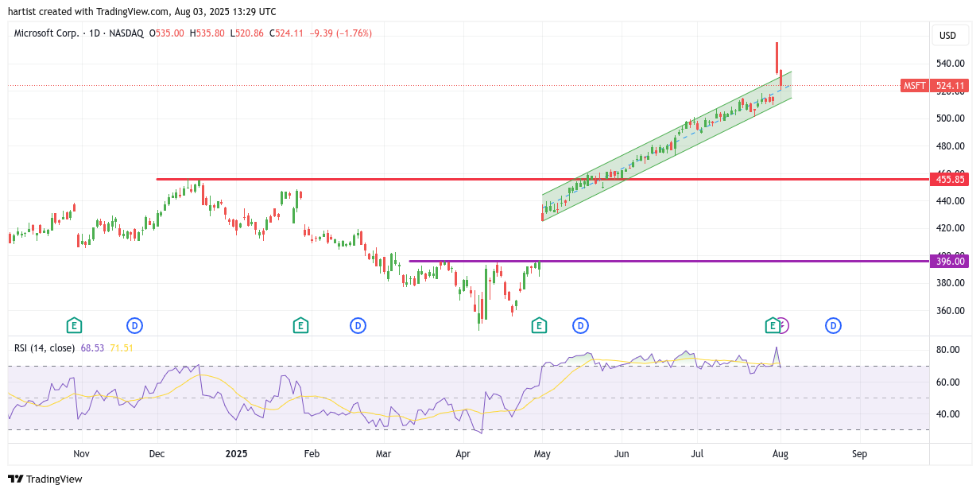This screenshot has width=980, height=493.
Task: Click the Apr label on time axis
Action: coord(463,454)
